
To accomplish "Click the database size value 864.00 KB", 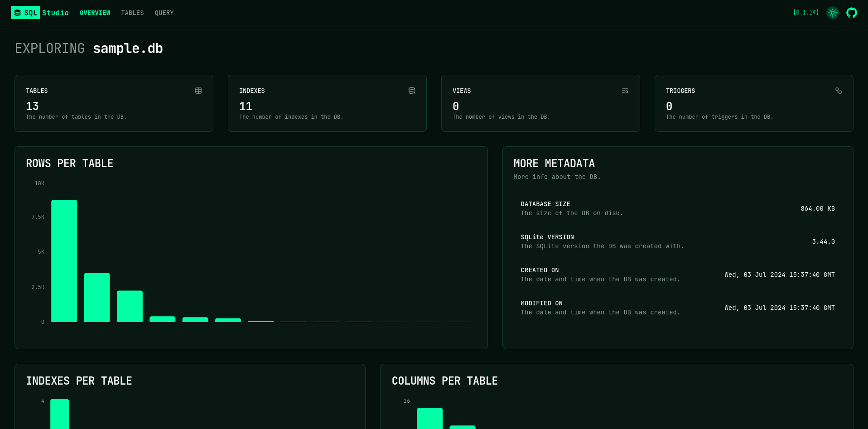I will pyautogui.click(x=818, y=208).
